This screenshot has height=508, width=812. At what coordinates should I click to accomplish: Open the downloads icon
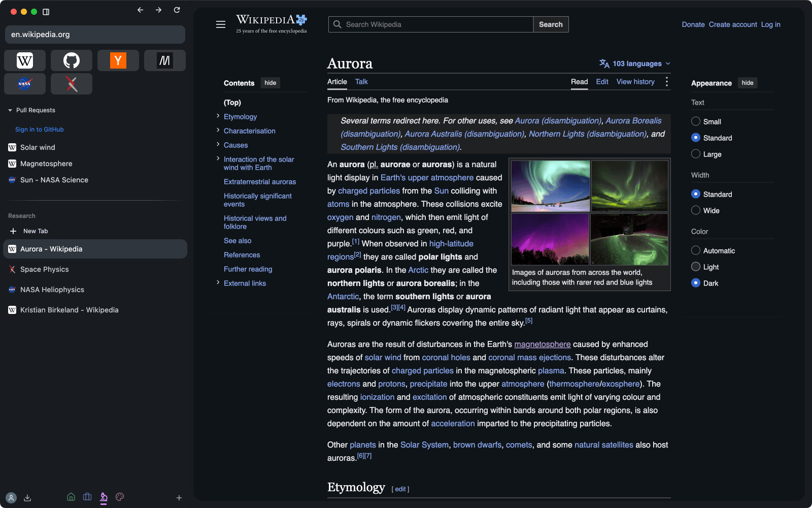27,498
